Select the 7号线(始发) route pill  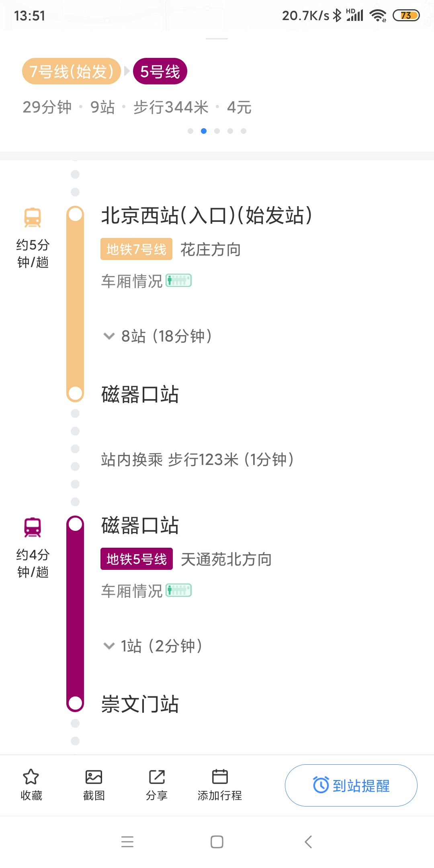(72, 72)
